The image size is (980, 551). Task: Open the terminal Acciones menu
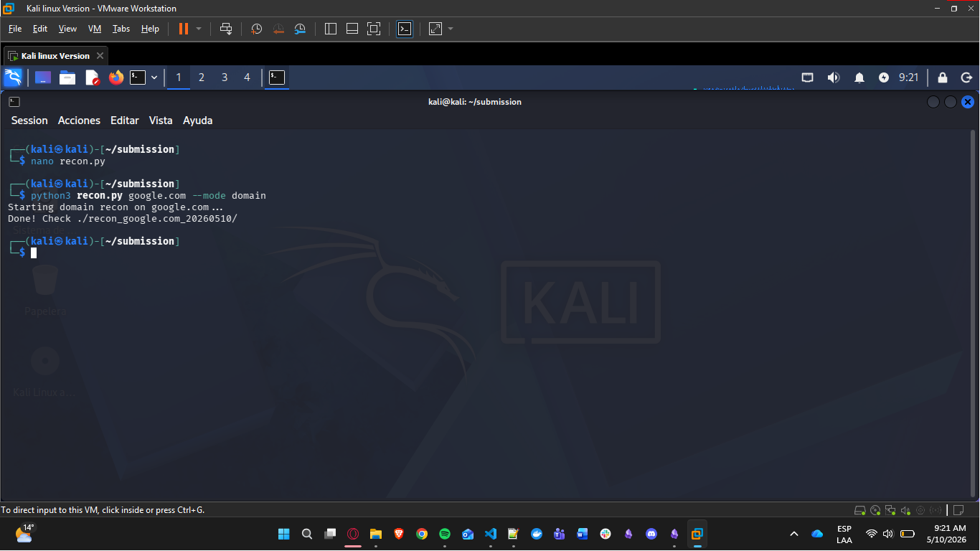click(79, 121)
